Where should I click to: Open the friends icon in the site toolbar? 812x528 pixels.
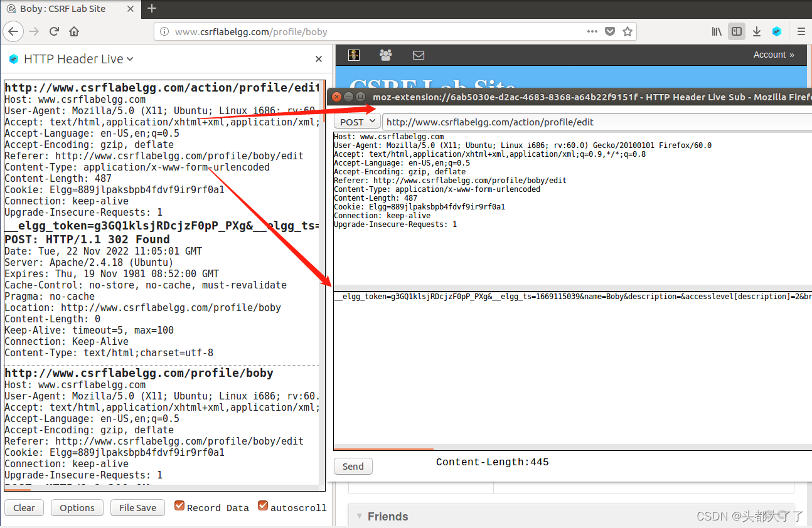point(385,55)
